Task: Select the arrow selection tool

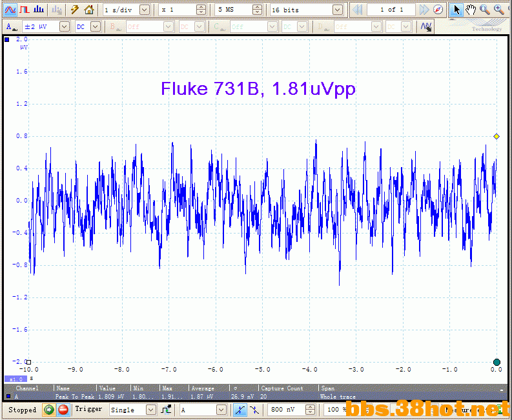Action: coord(456,10)
